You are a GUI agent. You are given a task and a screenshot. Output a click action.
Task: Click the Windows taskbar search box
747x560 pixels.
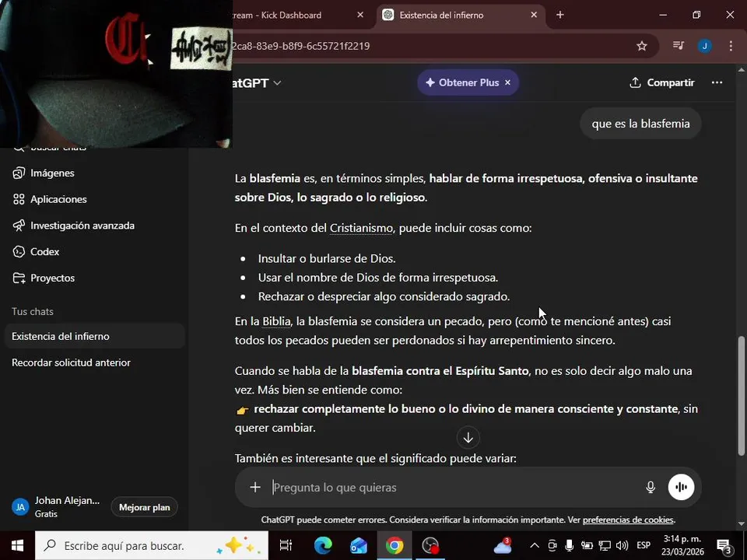click(x=152, y=546)
